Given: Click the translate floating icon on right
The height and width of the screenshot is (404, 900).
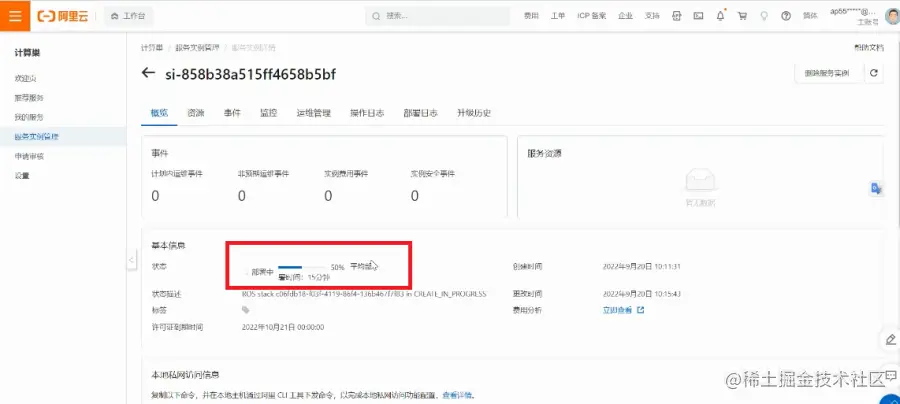Looking at the screenshot, I should coord(875,189).
